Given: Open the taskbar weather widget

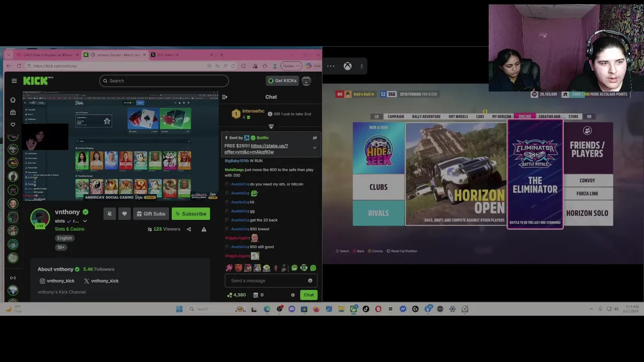Looking at the screenshot, I should coord(14,309).
